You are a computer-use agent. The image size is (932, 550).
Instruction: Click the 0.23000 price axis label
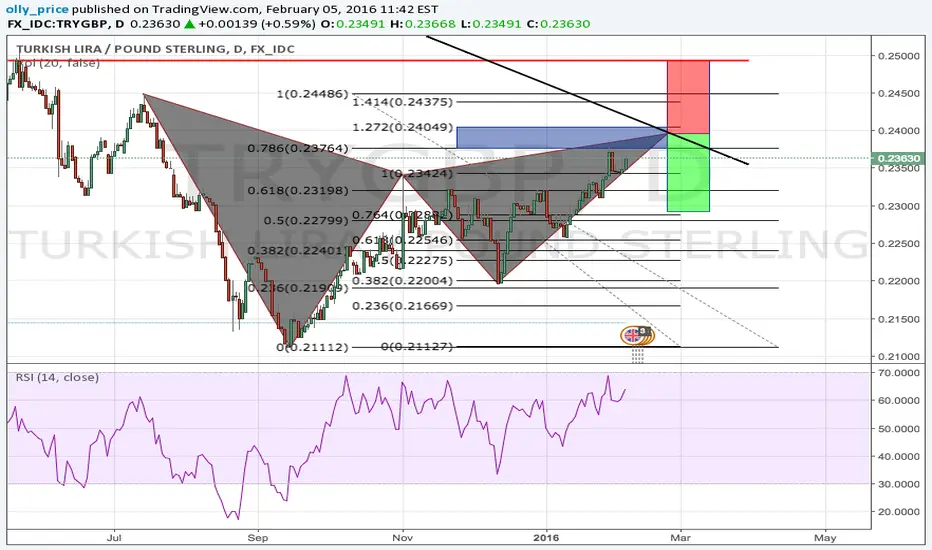pyautogui.click(x=899, y=206)
